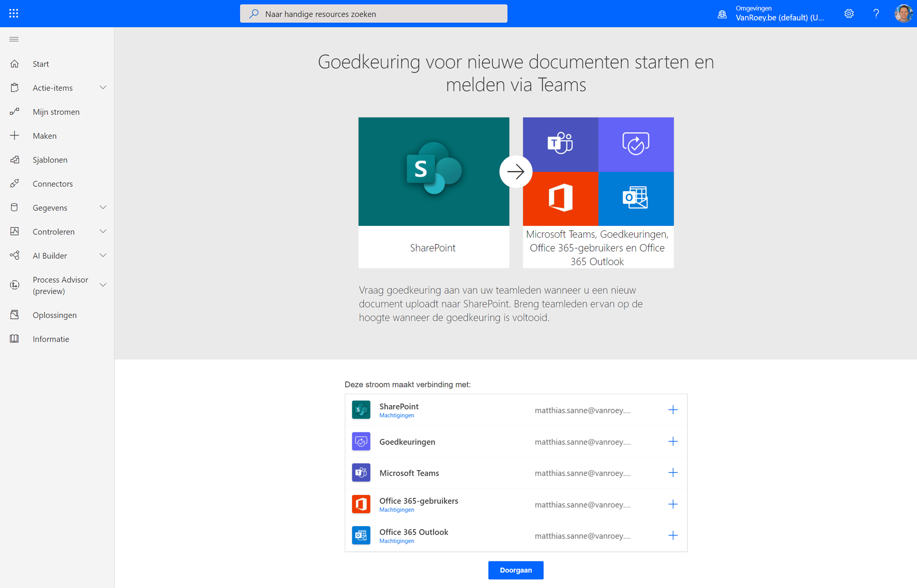Screen dimensions: 917x588
Task: Expand the AI Builder chevron
Action: 103,255
